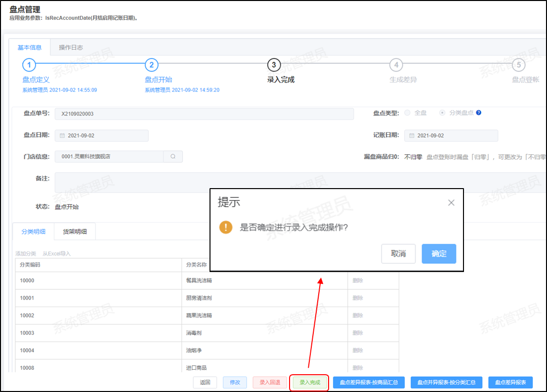
Task: Select the 货架明细 tab
Action: coord(75,232)
